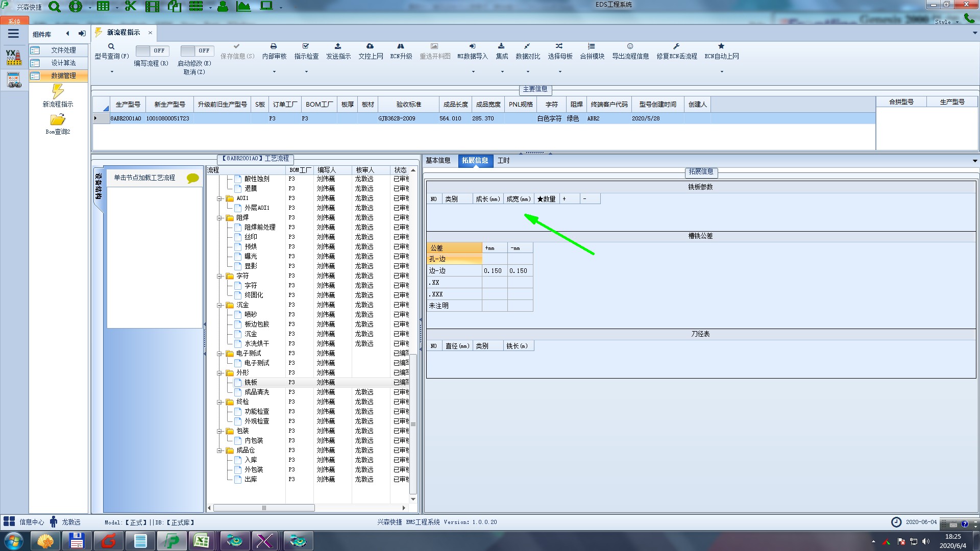Click ECN升级 toolbar button
Screen dimensions: 980x551
[401, 52]
